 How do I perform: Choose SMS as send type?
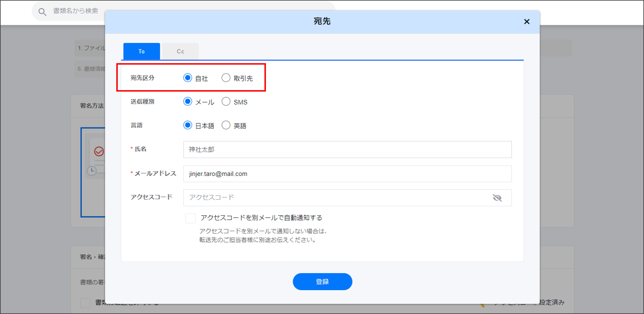(x=226, y=102)
